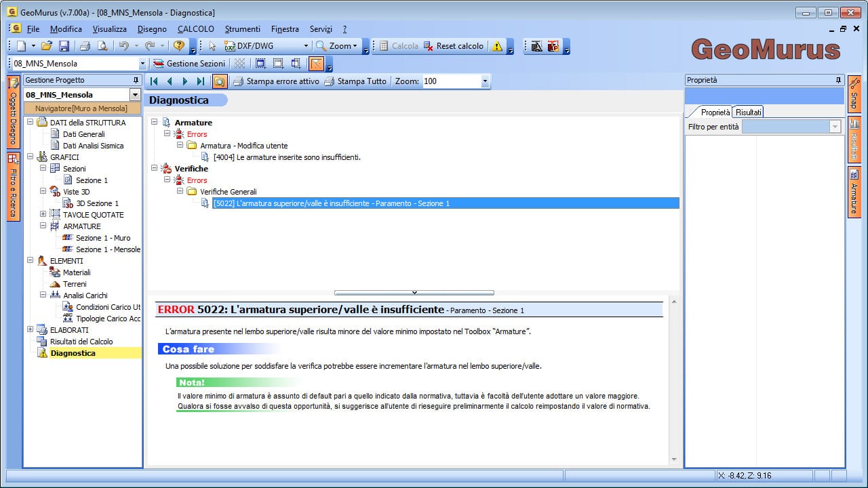Open the Filtro e Ricerca side tab
This screenshot has width=868, height=488.
click(x=13, y=186)
